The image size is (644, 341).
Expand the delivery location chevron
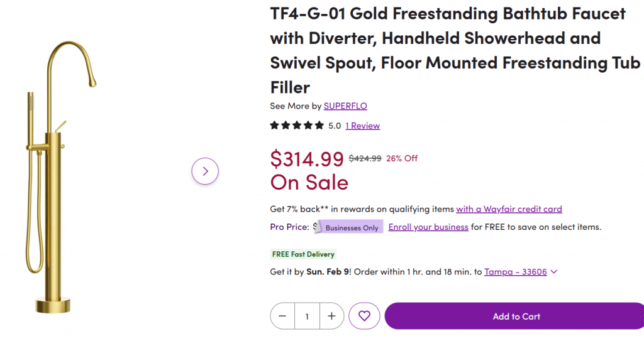tap(553, 272)
